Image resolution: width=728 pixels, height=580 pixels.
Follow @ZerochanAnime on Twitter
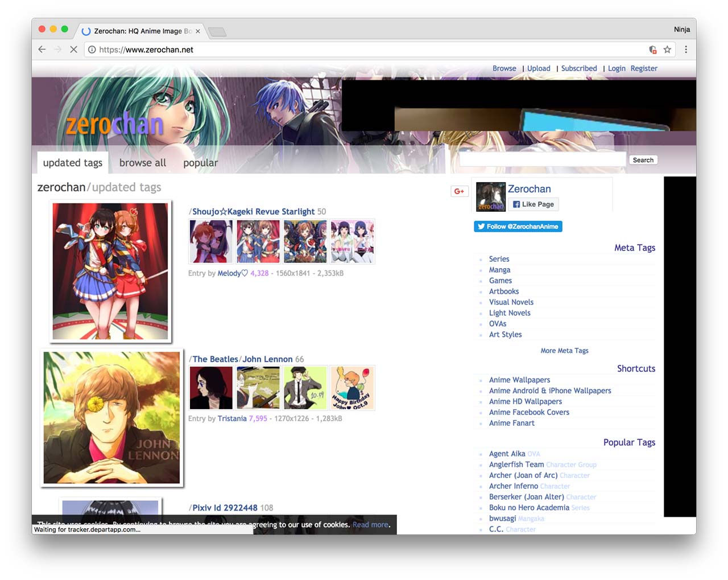pos(518,227)
